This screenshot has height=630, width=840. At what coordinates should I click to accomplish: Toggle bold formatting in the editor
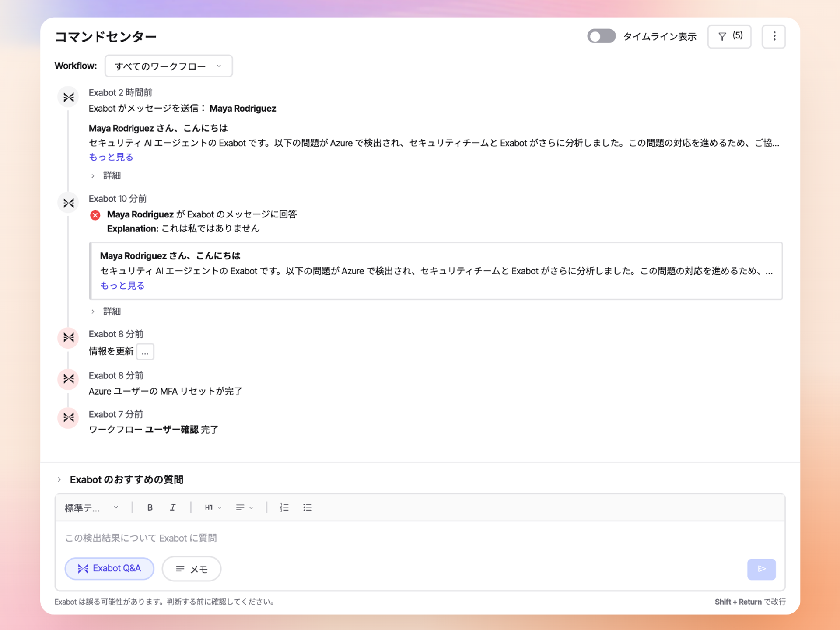pyautogui.click(x=150, y=507)
